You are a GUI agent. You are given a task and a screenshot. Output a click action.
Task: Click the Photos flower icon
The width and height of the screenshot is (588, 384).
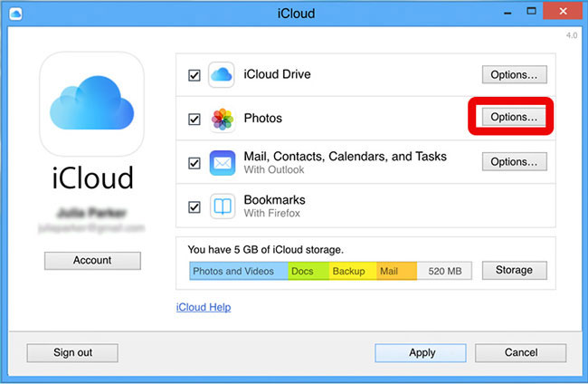tap(223, 119)
